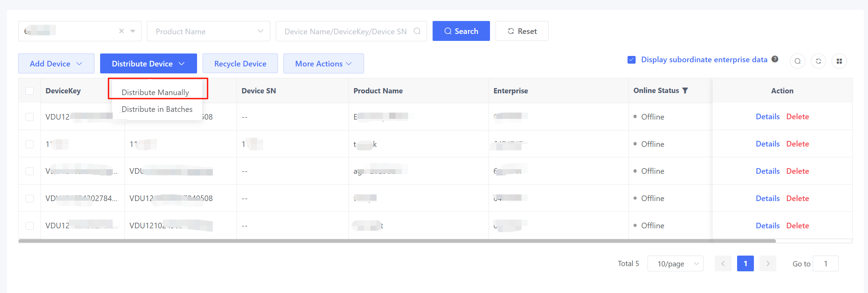Click the circular refresh icon above the table
The width and height of the screenshot is (868, 293).
pyautogui.click(x=818, y=61)
